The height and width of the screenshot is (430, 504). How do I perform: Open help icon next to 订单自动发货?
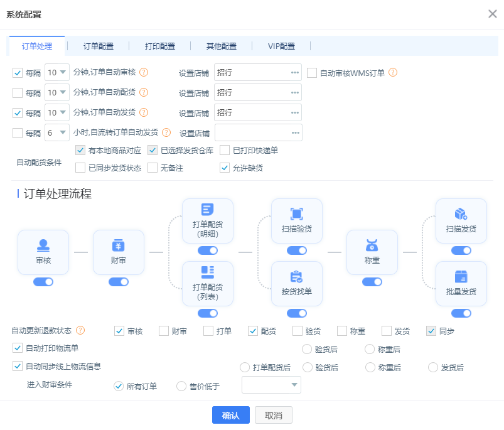(x=144, y=112)
